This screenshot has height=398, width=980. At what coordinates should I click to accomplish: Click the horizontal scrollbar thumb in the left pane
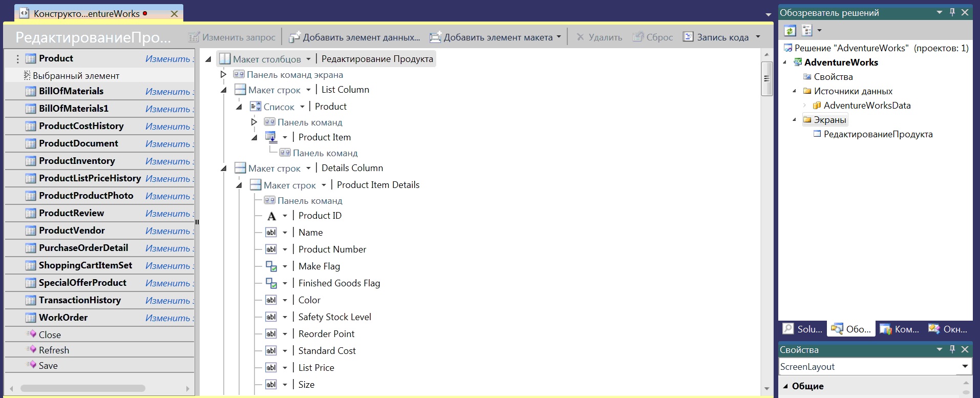coord(82,388)
